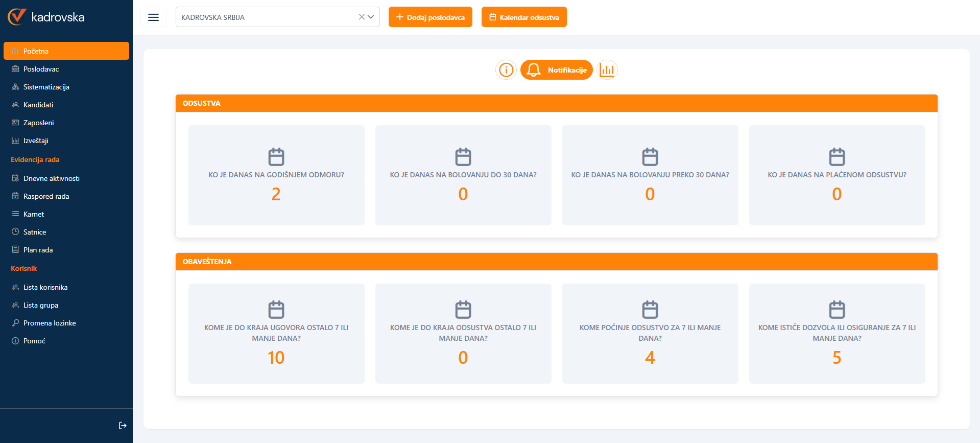Screen dimensions: 980x443
Task: Click the kadrovska logo
Action: (46, 17)
